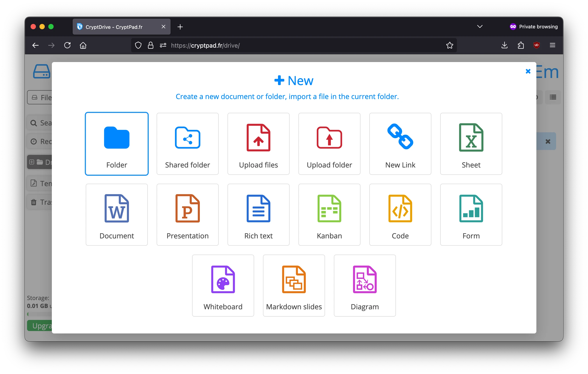588x374 pixels.
Task: Open the Whiteboard creator
Action: click(223, 285)
